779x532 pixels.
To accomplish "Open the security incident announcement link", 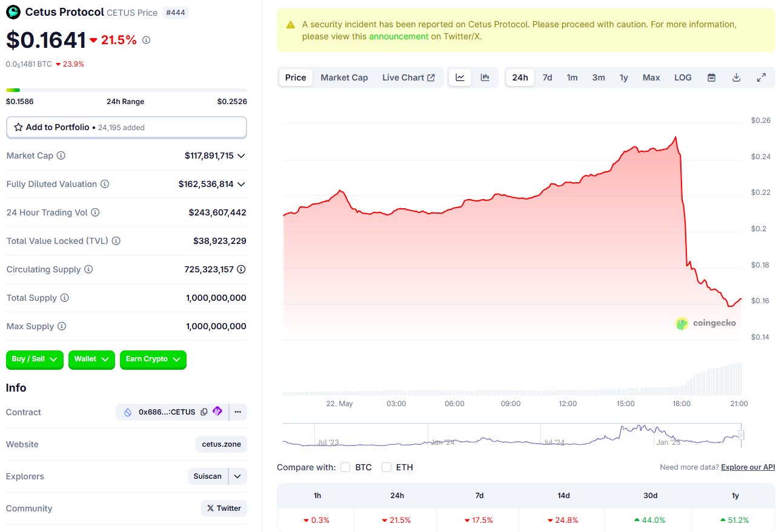I will 398,36.
